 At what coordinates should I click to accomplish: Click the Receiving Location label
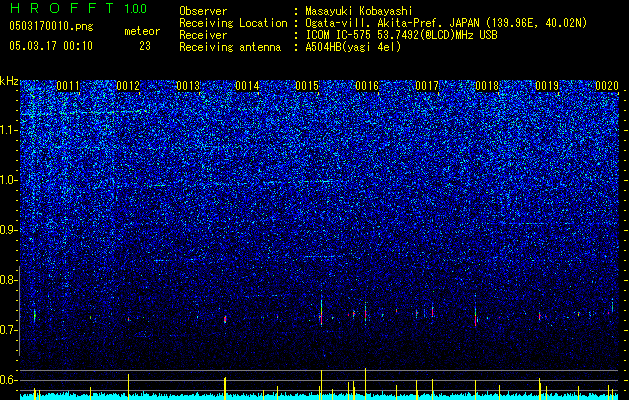(233, 23)
